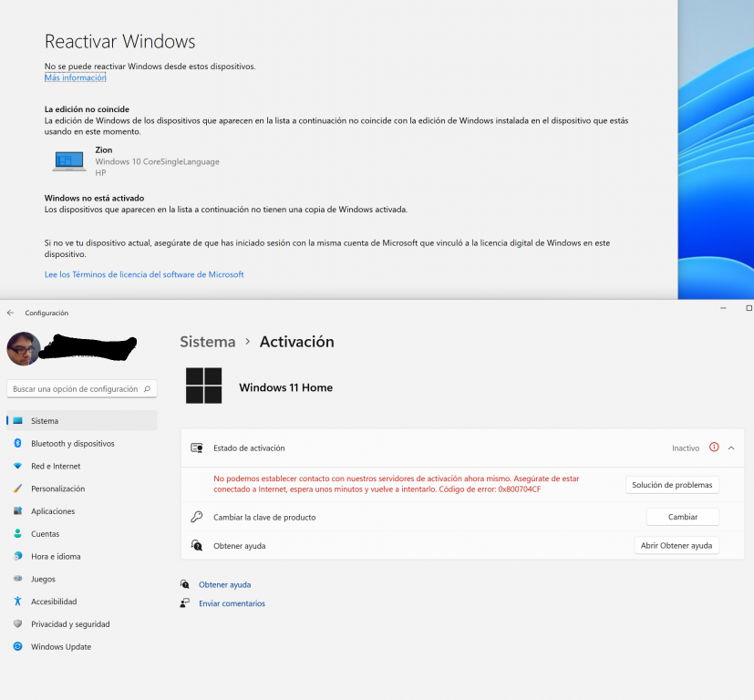754x700 pixels.
Task: Collapse the Estado de activación section
Action: (731, 448)
